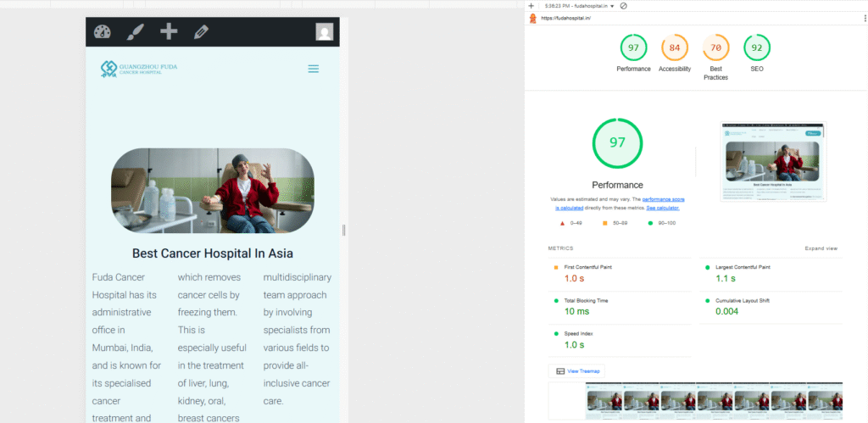Click Expand view in Metrics section

821,248
